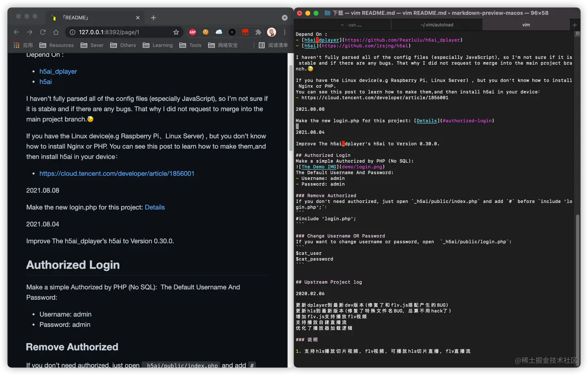Screen dimensions: 588x375
Task: Open the Learning bookmark folder
Action: click(158, 45)
